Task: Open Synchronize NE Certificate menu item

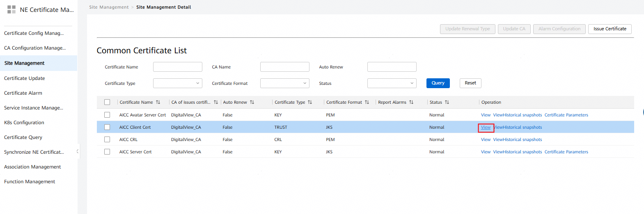Action: (x=34, y=152)
